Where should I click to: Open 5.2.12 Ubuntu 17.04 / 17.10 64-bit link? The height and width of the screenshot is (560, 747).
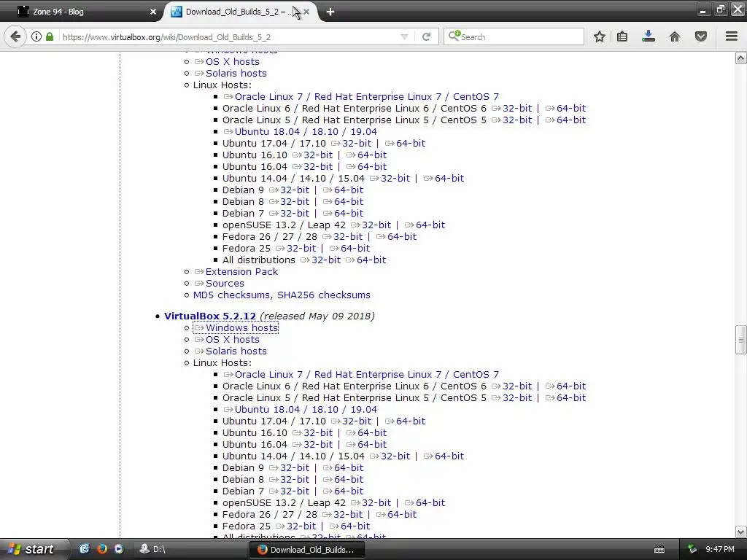[x=405, y=421]
